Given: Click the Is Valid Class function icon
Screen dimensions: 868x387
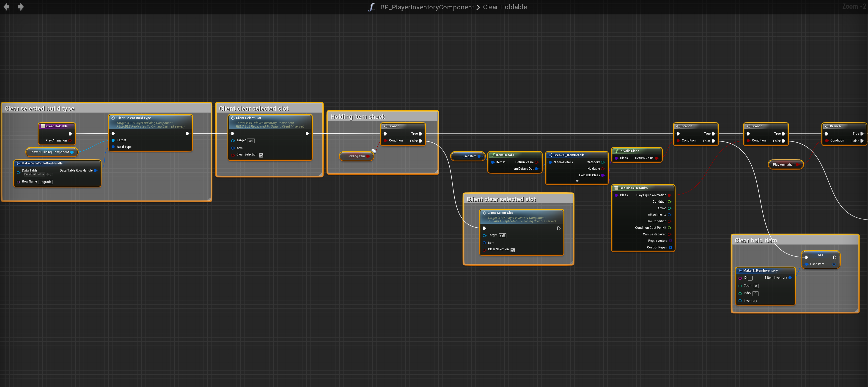Looking at the screenshot, I should pos(616,151).
